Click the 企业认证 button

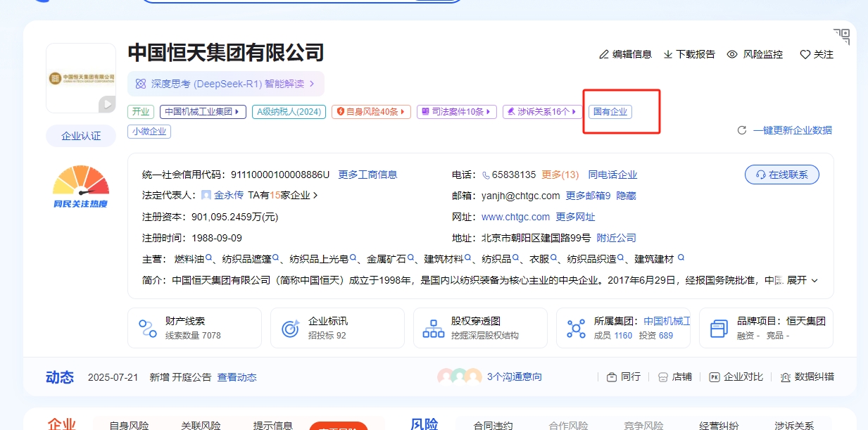coord(81,136)
